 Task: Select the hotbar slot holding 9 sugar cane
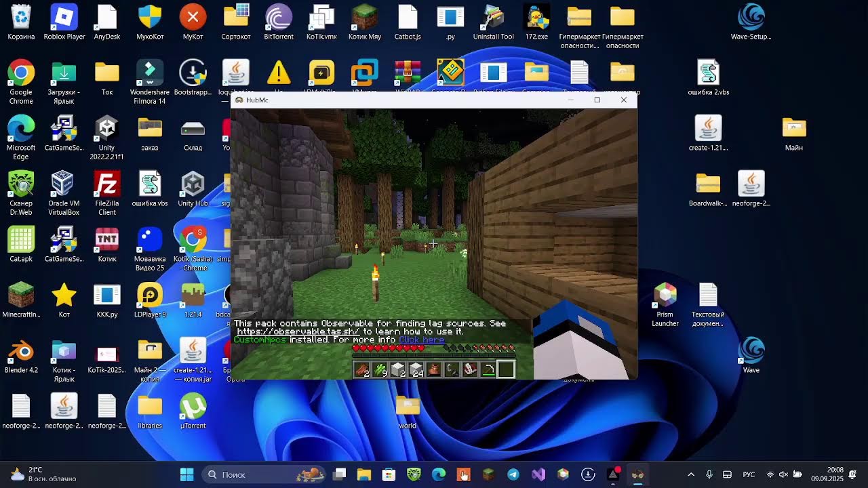[x=380, y=369]
